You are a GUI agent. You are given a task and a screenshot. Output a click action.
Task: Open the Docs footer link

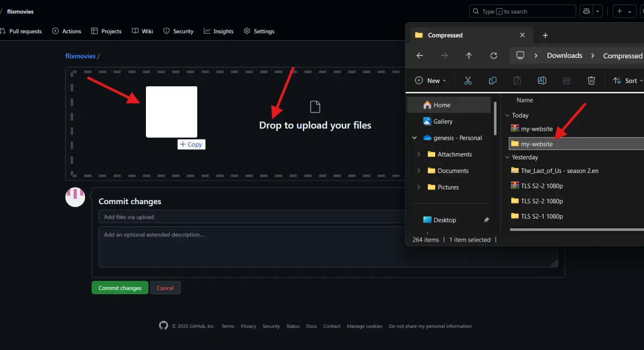tap(311, 326)
